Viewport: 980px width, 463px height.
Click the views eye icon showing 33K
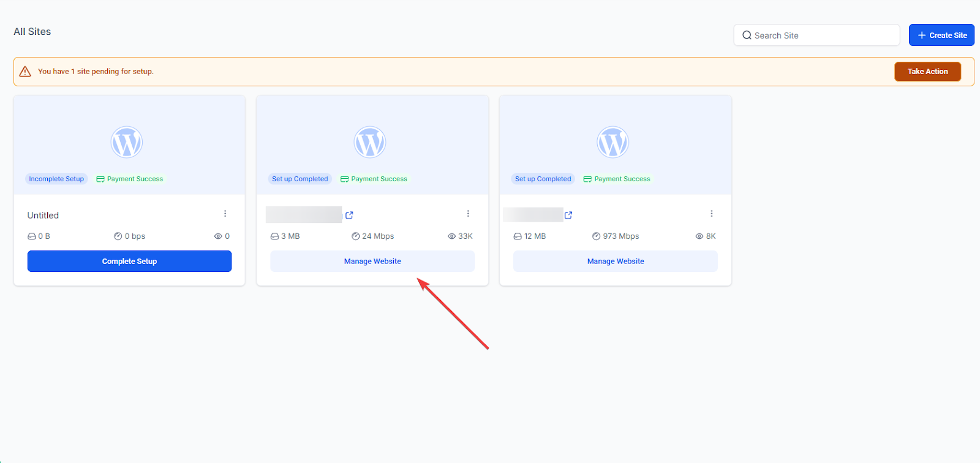pyautogui.click(x=452, y=236)
